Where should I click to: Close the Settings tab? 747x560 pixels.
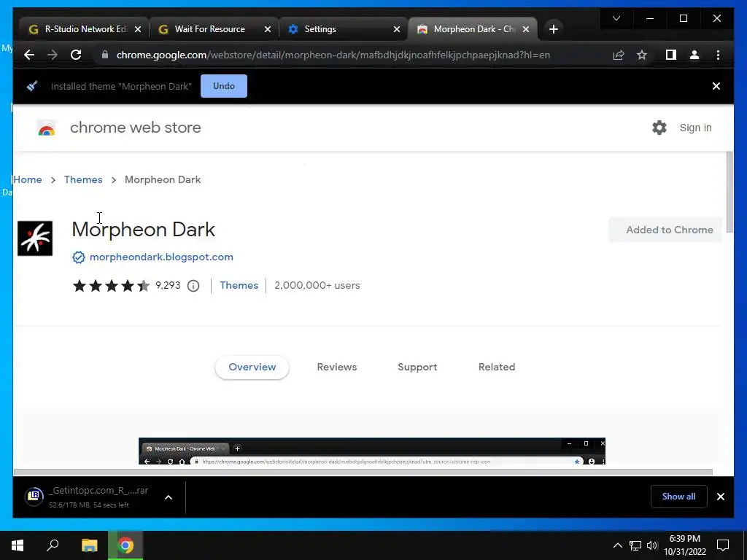click(x=396, y=29)
